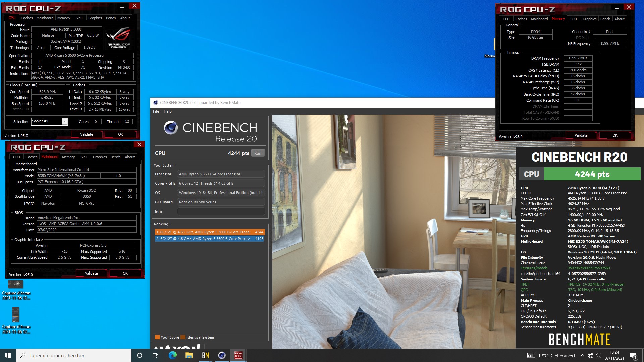Click OK in top-left CPU-Z window
644x362 pixels.
[x=121, y=134]
